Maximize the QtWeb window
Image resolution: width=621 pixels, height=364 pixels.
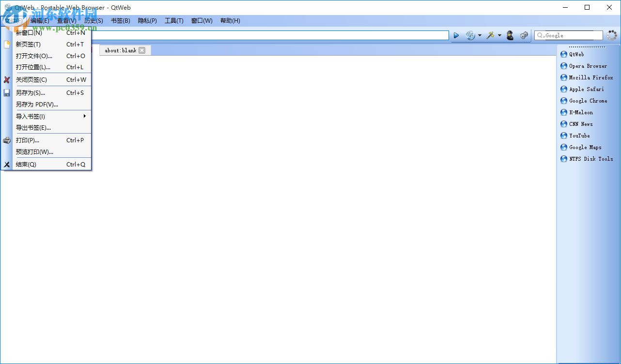click(x=587, y=7)
